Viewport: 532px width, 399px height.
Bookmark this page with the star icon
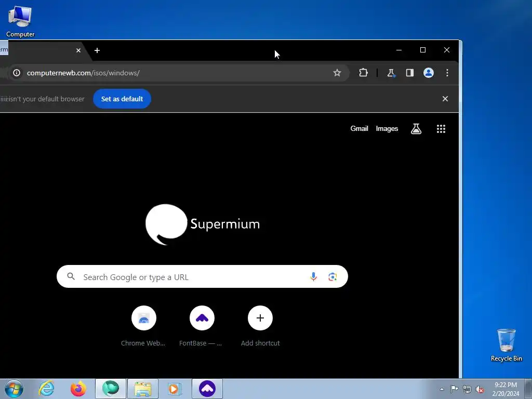pyautogui.click(x=337, y=73)
